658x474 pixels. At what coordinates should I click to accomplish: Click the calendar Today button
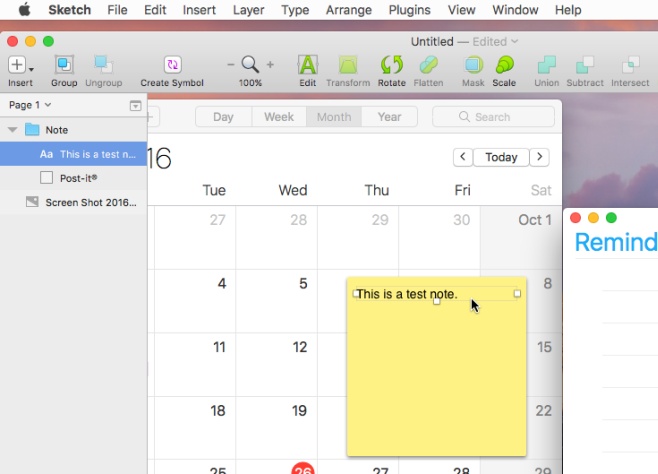click(x=501, y=157)
